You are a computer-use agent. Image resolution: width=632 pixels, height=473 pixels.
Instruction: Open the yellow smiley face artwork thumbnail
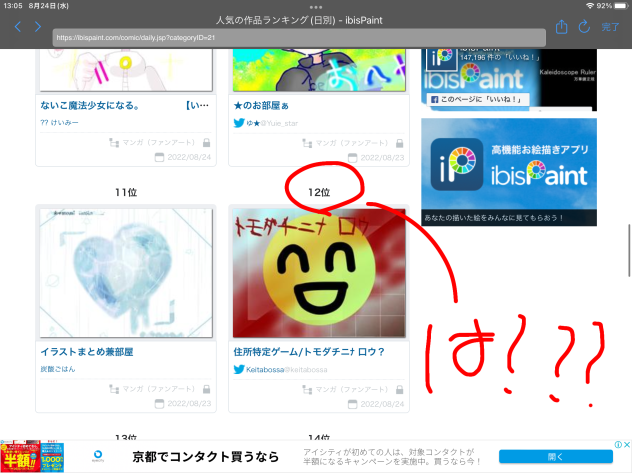pyautogui.click(x=319, y=273)
